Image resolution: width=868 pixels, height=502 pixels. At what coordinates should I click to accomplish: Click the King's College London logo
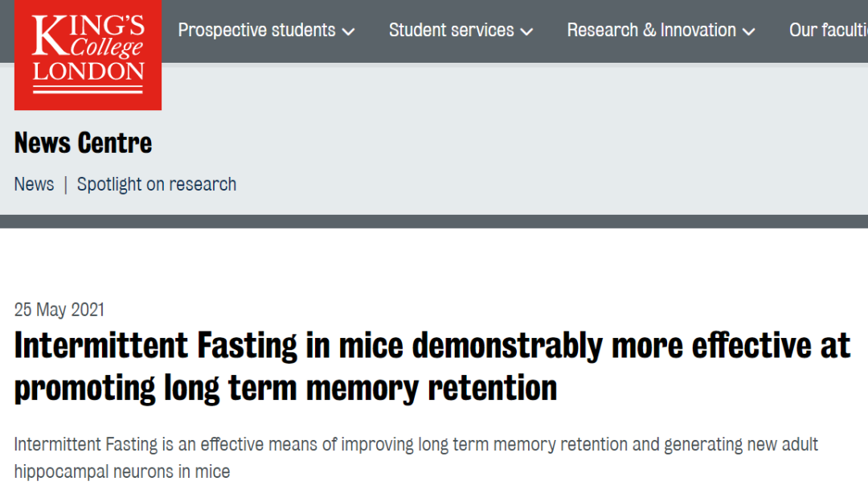click(x=88, y=55)
